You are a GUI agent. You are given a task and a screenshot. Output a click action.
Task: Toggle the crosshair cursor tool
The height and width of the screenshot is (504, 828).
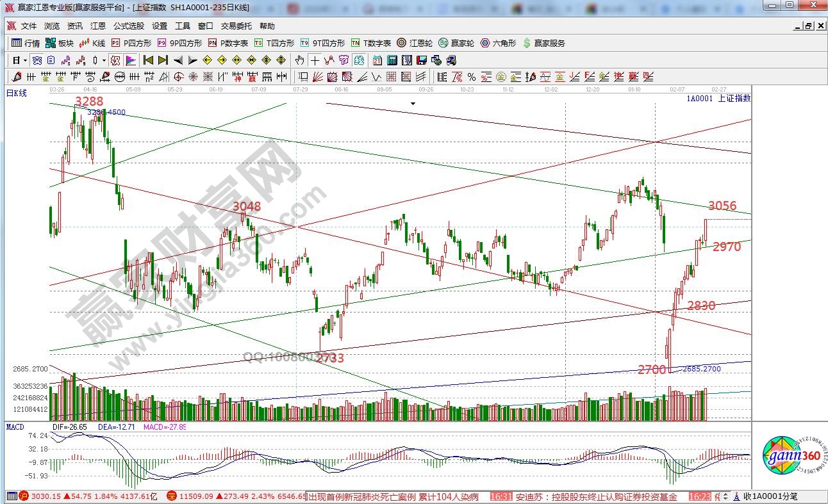pos(315,60)
